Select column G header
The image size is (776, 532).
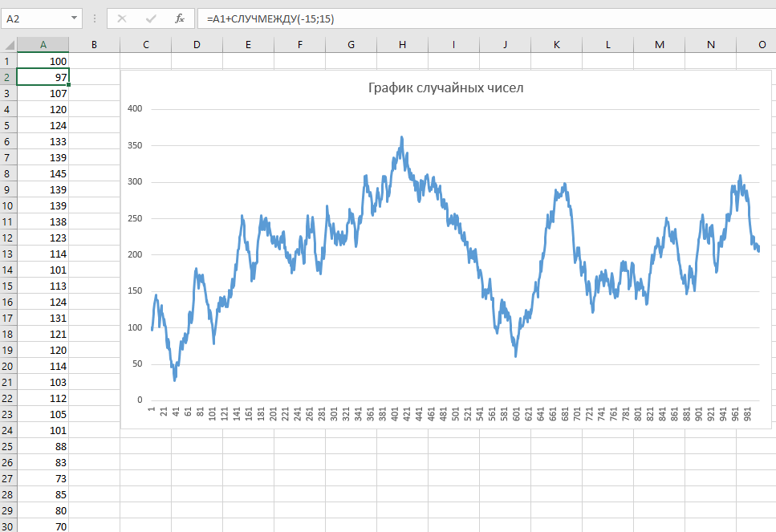click(351, 45)
